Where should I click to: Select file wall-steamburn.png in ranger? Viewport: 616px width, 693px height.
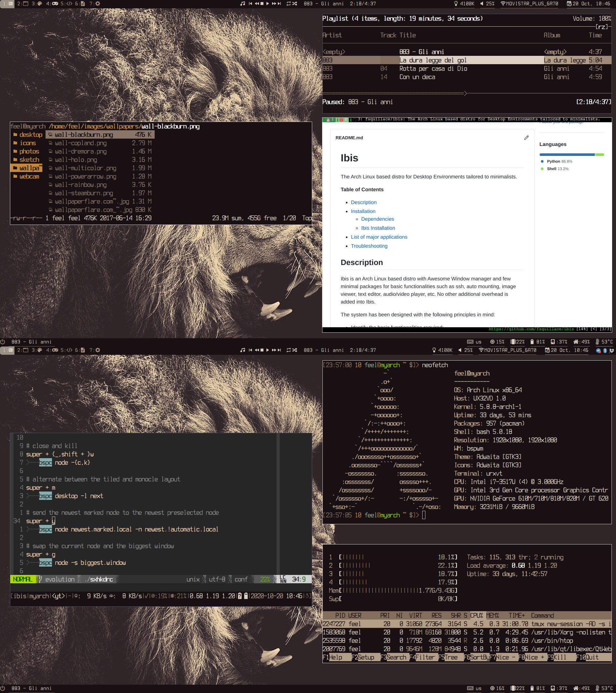coord(100,193)
